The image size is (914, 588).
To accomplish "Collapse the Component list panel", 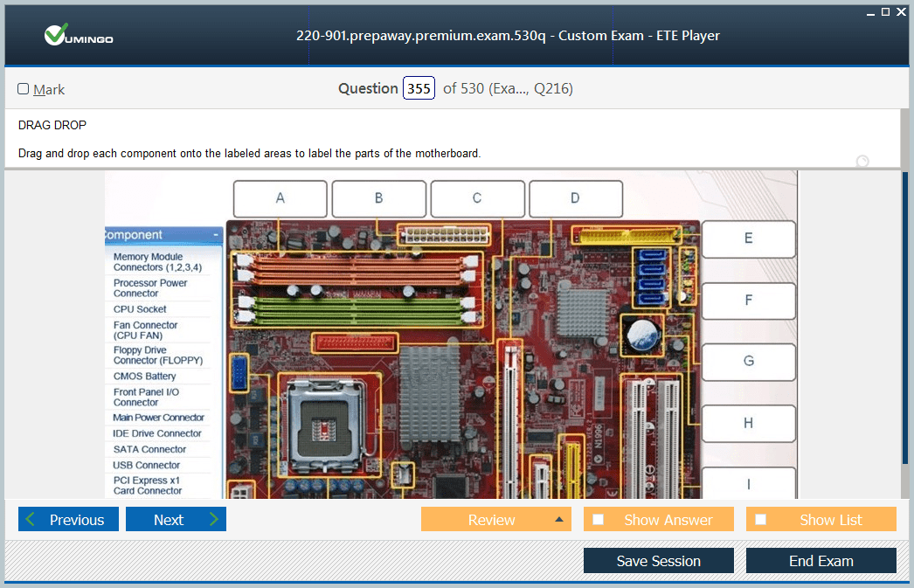I will 216,235.
